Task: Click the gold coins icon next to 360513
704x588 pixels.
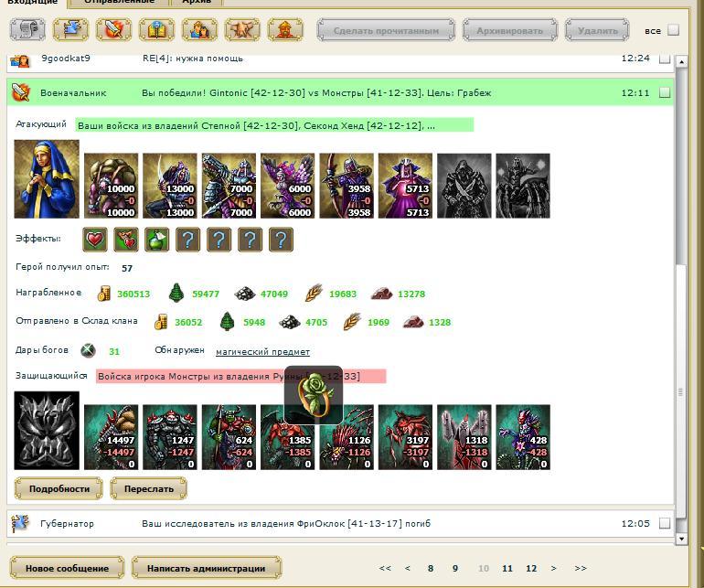Action: pos(104,294)
